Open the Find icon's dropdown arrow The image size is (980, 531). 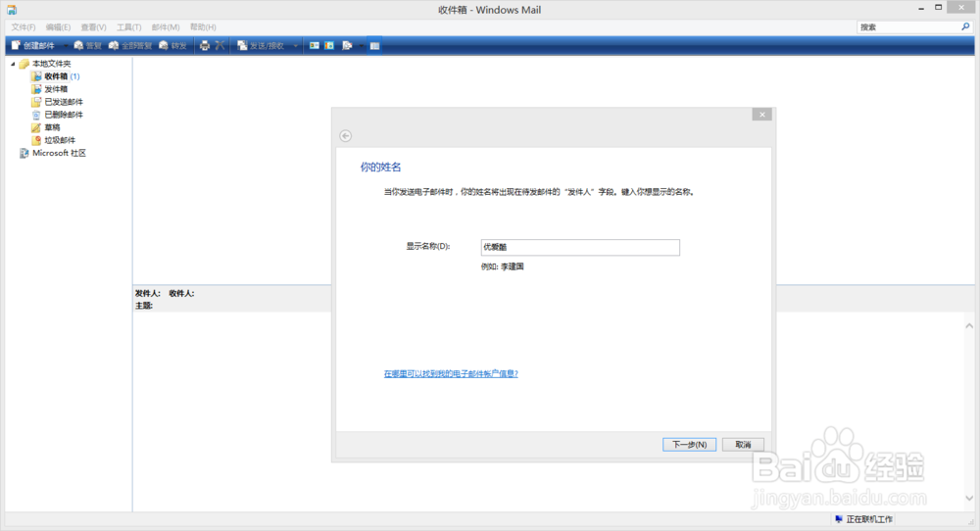tap(361, 46)
